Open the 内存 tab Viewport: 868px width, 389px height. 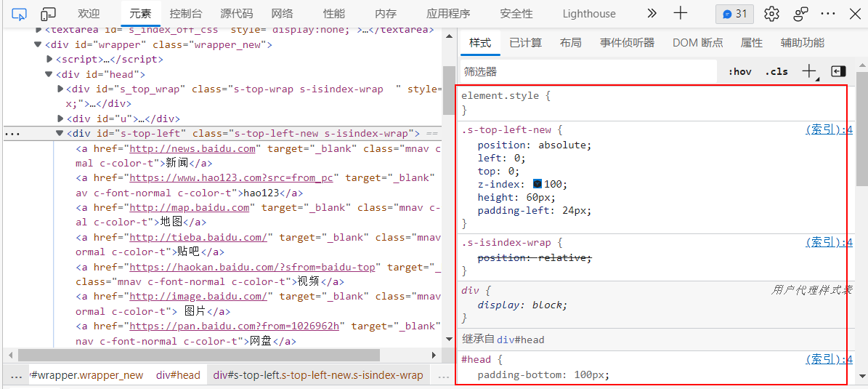(x=385, y=14)
